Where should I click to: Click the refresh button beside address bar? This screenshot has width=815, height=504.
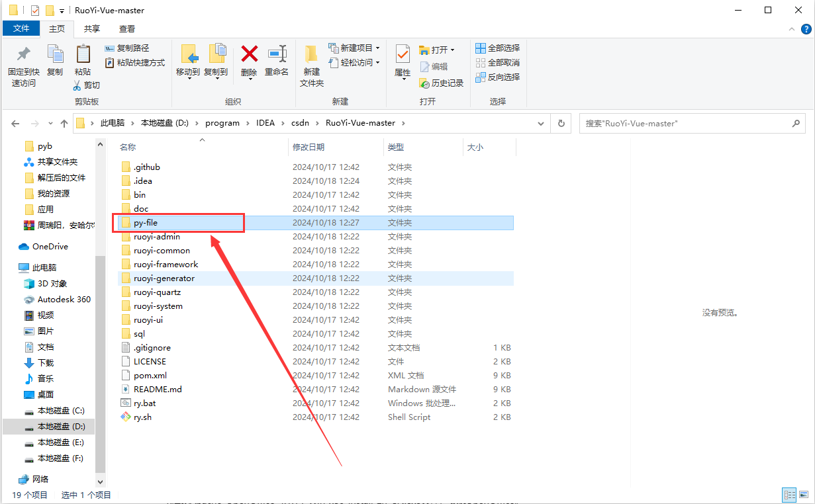coord(561,123)
